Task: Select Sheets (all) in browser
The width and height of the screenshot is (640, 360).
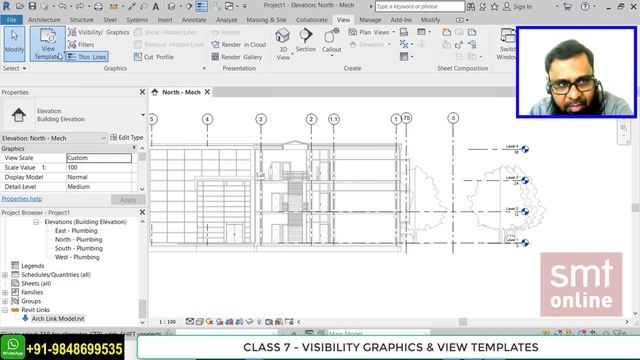Action: tap(36, 283)
